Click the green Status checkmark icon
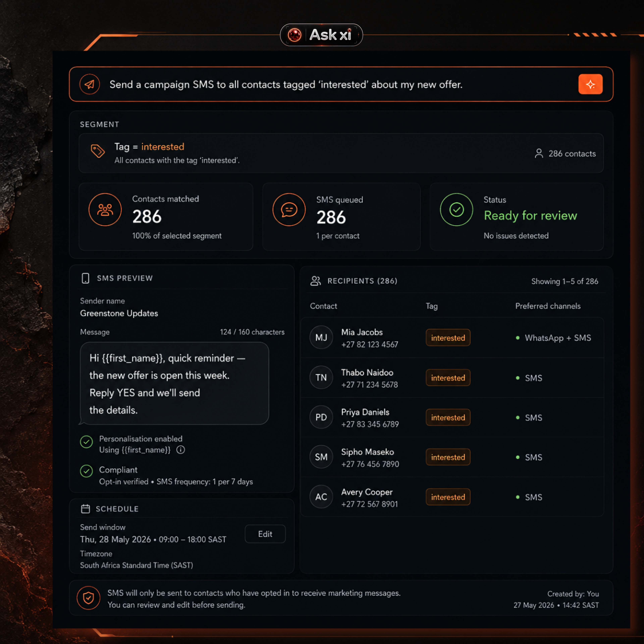The width and height of the screenshot is (644, 644). point(456,210)
